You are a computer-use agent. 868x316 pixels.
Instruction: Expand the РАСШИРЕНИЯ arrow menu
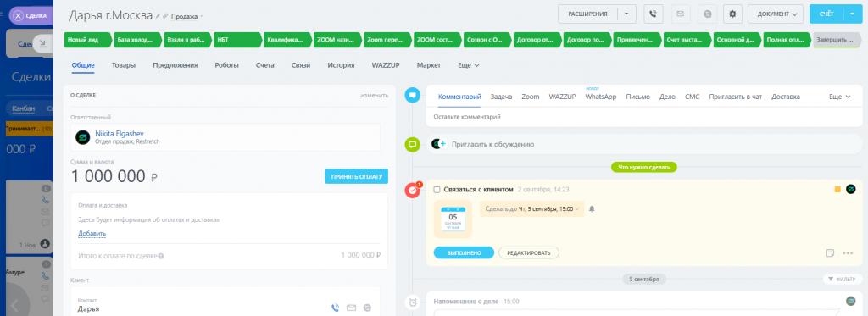pyautogui.click(x=626, y=14)
